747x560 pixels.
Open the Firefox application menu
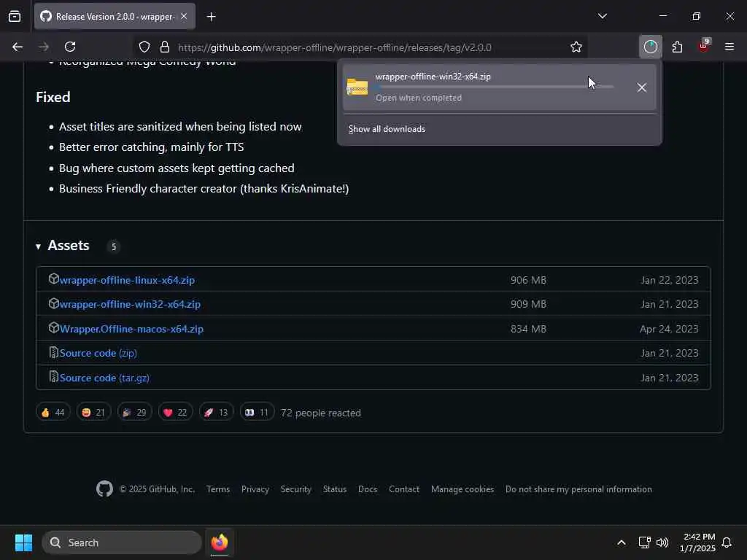(x=729, y=47)
